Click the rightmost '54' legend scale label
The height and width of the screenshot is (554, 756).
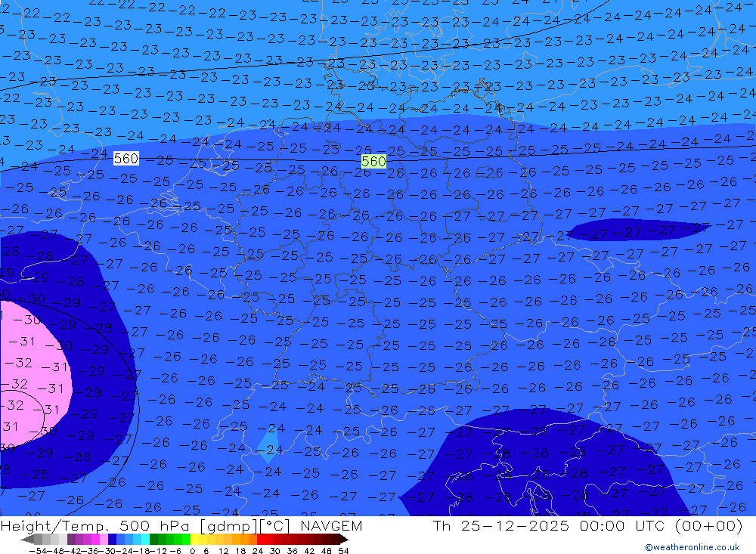tap(343, 551)
